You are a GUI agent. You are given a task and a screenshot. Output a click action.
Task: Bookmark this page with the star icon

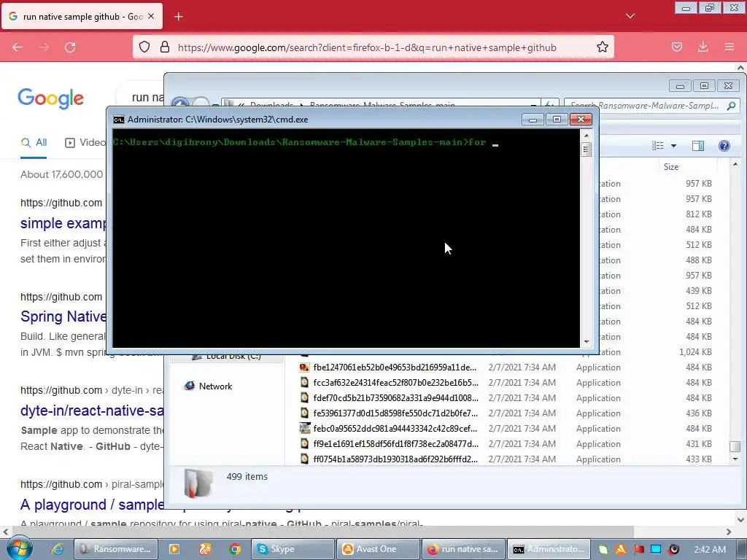[602, 47]
